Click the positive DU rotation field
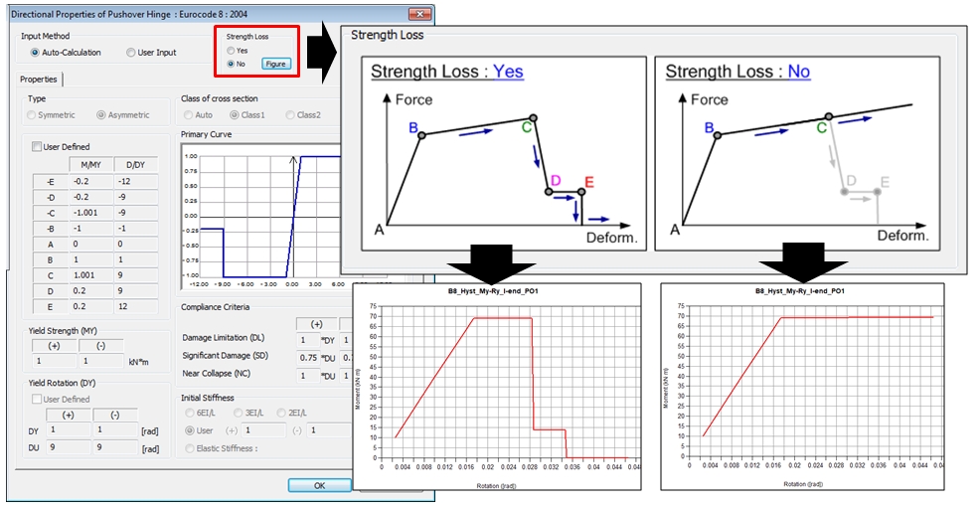The image size is (980, 507). coord(69,447)
